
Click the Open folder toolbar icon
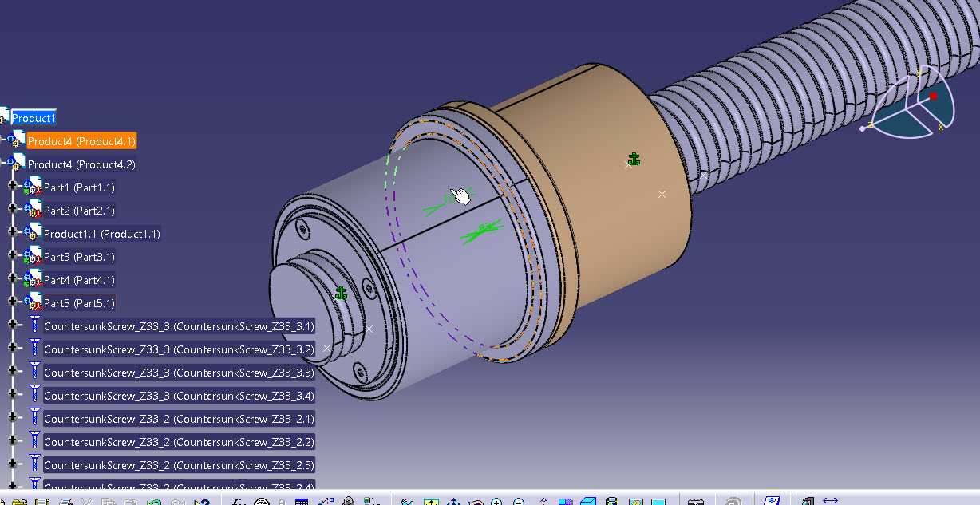pos(20,503)
